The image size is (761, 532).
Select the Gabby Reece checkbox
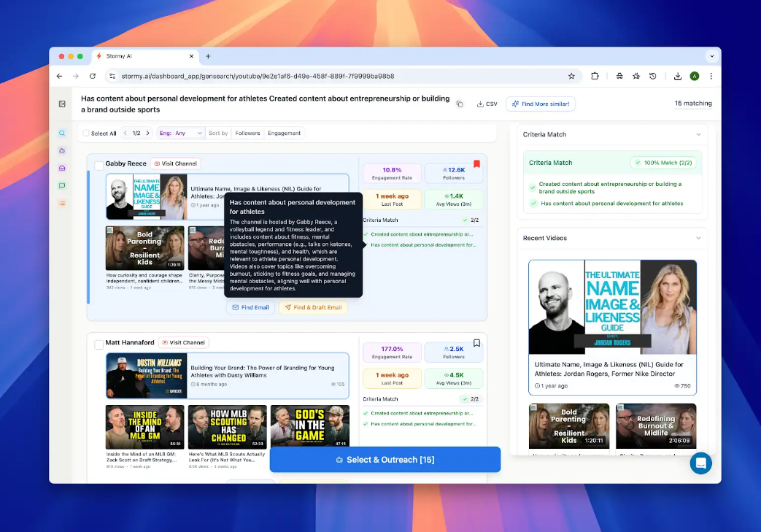(99, 165)
